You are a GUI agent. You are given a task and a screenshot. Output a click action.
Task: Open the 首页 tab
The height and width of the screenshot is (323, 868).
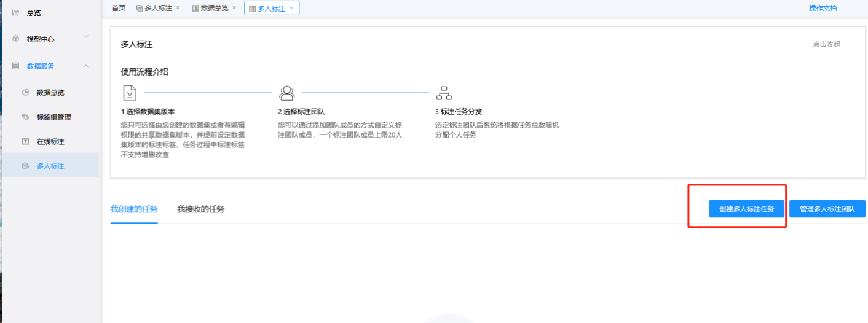[119, 8]
